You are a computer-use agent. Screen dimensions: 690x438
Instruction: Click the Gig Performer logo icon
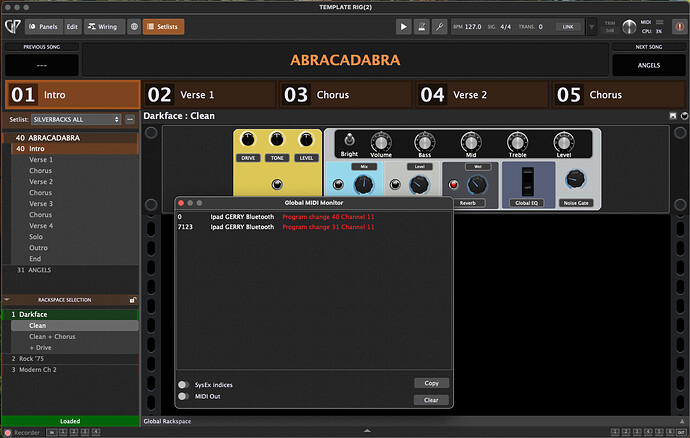coord(10,26)
